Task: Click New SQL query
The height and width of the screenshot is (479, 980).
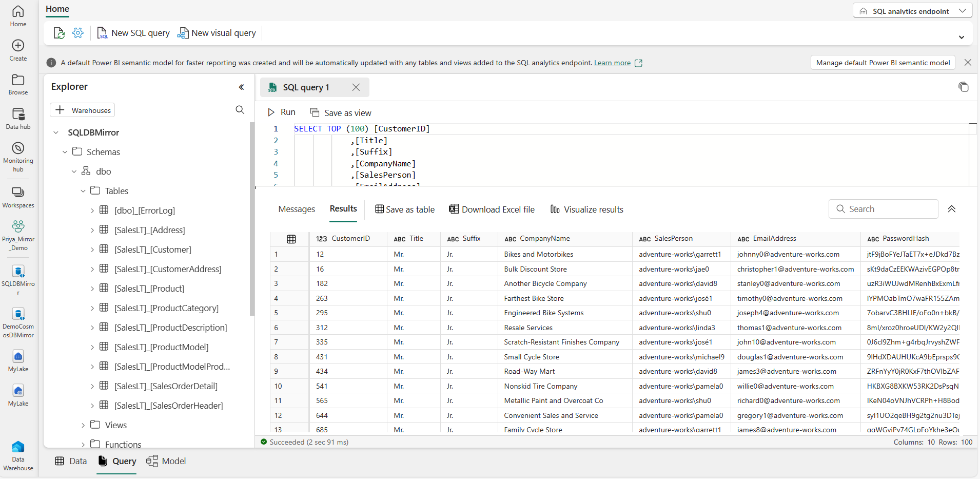Action: pos(133,33)
